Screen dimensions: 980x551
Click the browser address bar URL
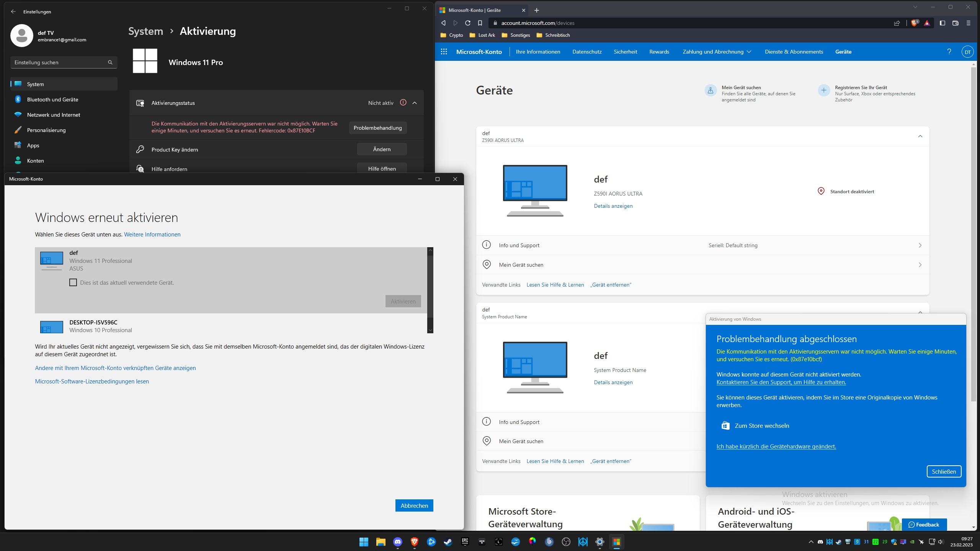tap(538, 23)
